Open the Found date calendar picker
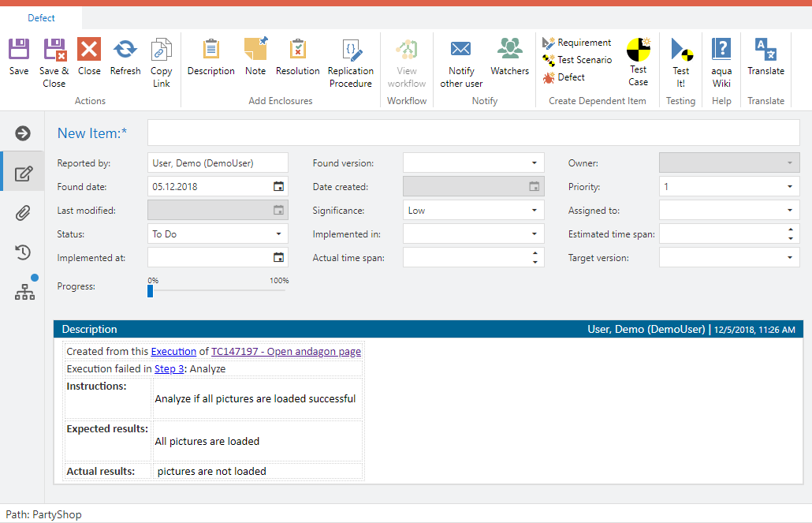 (x=278, y=187)
